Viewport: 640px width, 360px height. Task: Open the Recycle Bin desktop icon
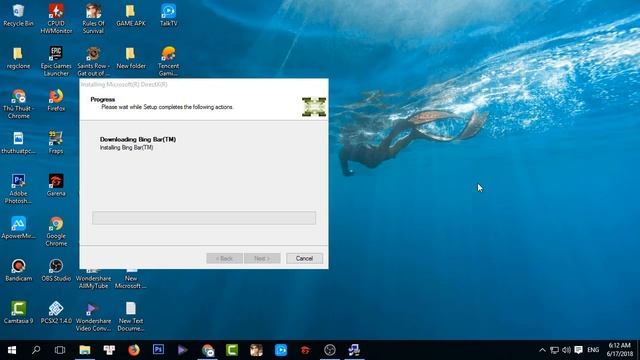coord(18,16)
